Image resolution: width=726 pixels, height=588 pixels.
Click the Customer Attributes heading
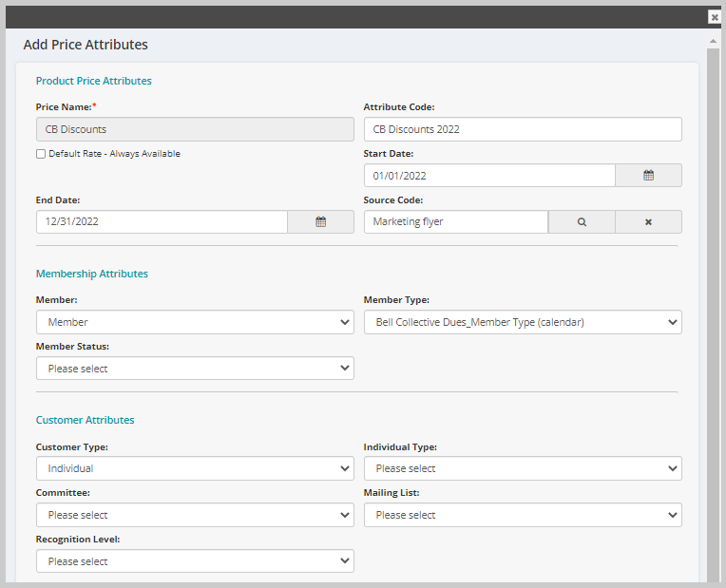pyautogui.click(x=85, y=420)
